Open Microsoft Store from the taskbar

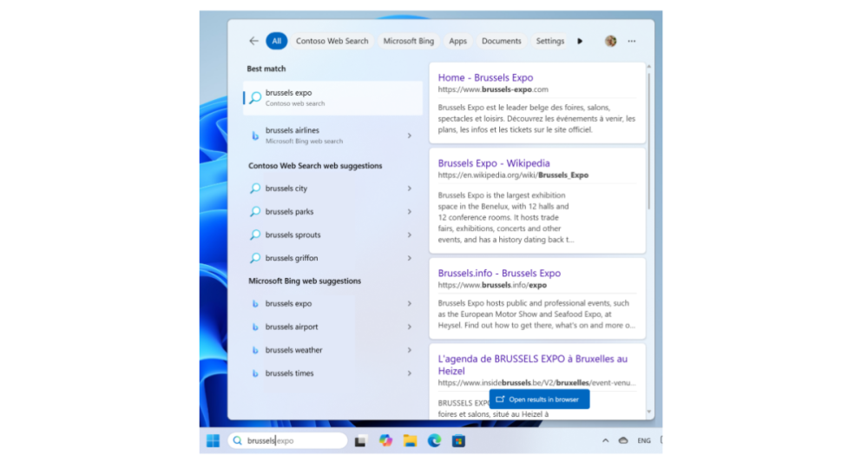458,440
